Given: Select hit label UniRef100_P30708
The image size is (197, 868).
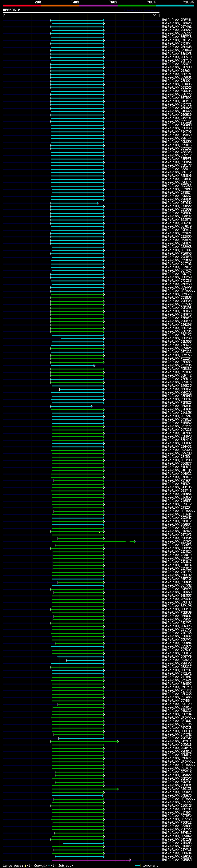Looking at the screenshot, I should tap(177, 132).
